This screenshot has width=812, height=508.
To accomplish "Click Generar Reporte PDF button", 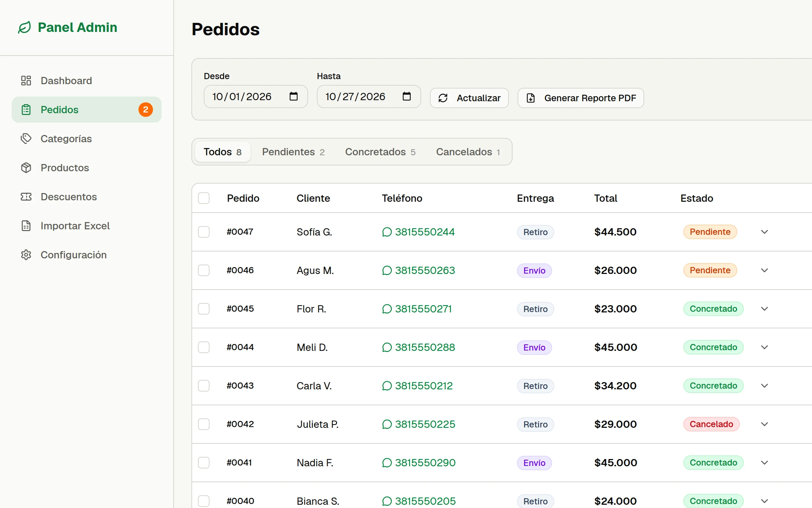I will [x=581, y=98].
